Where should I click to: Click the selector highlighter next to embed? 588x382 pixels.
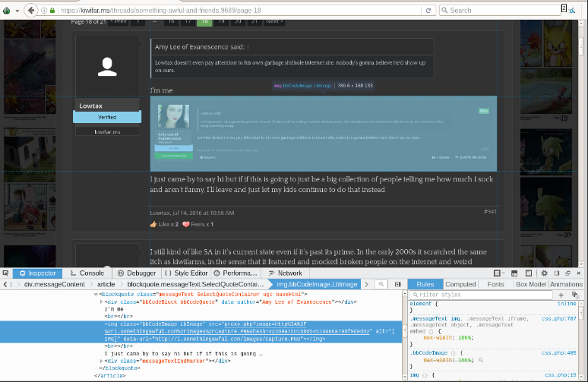point(431,331)
